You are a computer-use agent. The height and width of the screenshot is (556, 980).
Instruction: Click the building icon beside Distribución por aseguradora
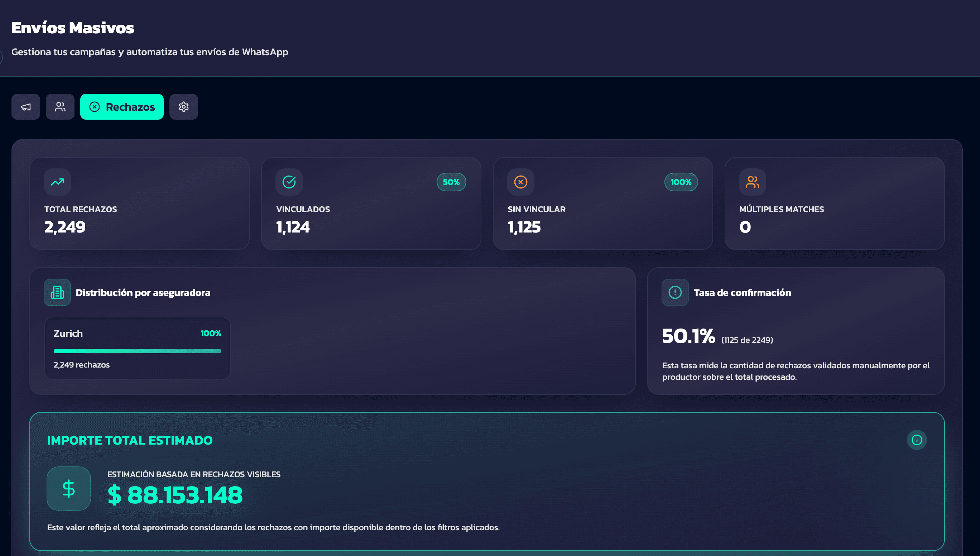coord(57,293)
